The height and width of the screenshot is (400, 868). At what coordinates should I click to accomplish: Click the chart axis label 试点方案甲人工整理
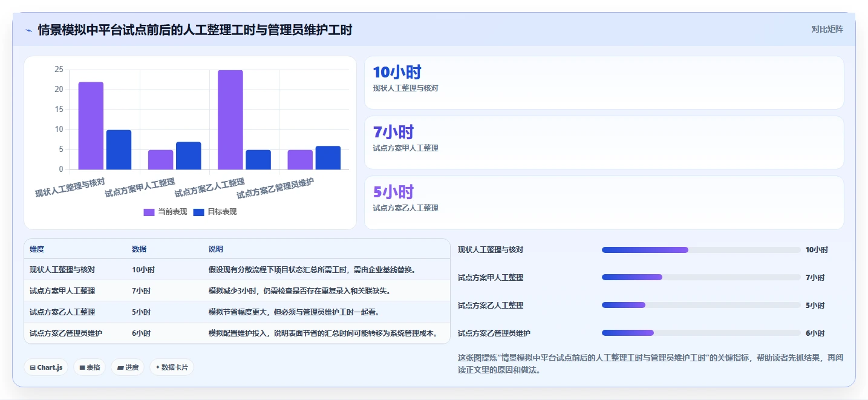[x=140, y=188]
